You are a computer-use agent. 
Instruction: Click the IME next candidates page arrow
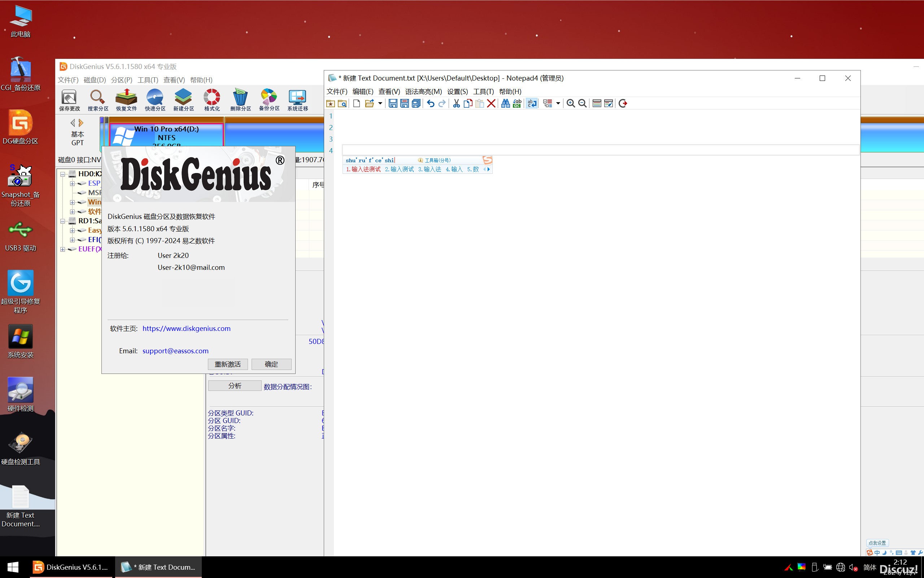tap(488, 169)
